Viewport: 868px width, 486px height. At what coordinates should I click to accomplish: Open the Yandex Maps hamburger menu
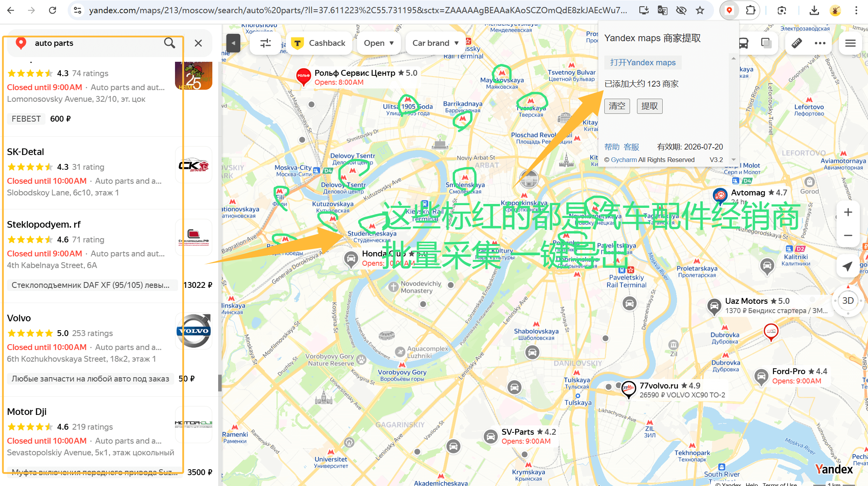[x=850, y=43]
